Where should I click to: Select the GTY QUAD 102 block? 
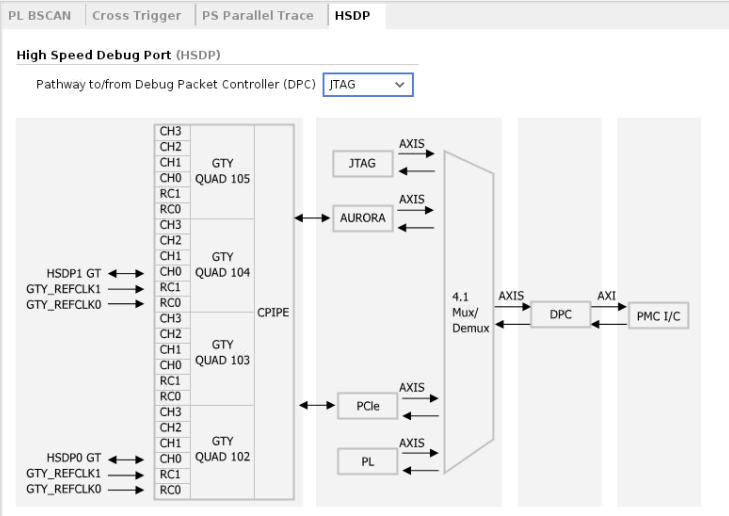click(222, 450)
